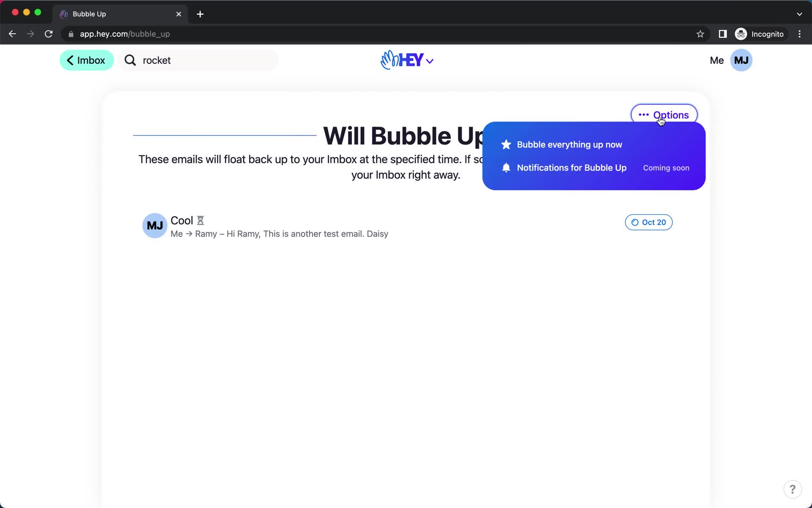Viewport: 812px width, 508px height.
Task: Expand the Me account menu dropdown
Action: pos(728,60)
